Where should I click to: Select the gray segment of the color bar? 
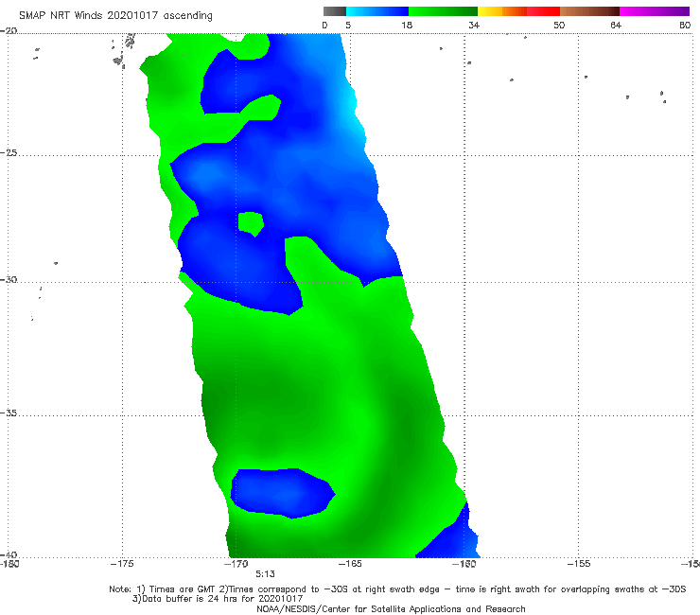pyautogui.click(x=335, y=11)
